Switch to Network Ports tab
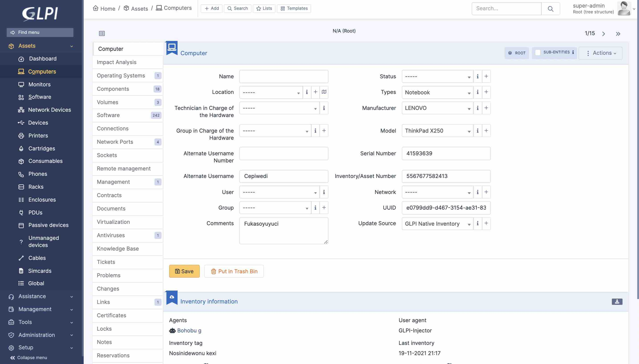The height and width of the screenshot is (364, 639). pyautogui.click(x=128, y=142)
